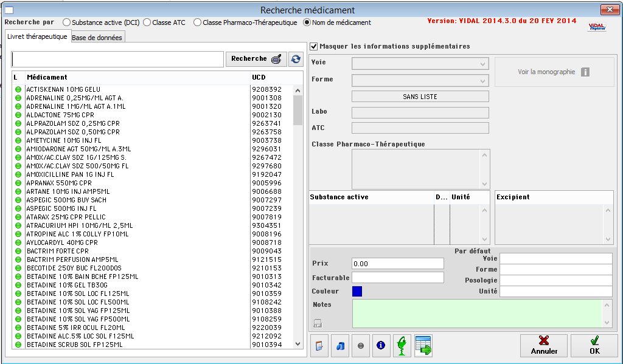Click the Recherche button
This screenshot has height=364, width=623.
(x=256, y=59)
